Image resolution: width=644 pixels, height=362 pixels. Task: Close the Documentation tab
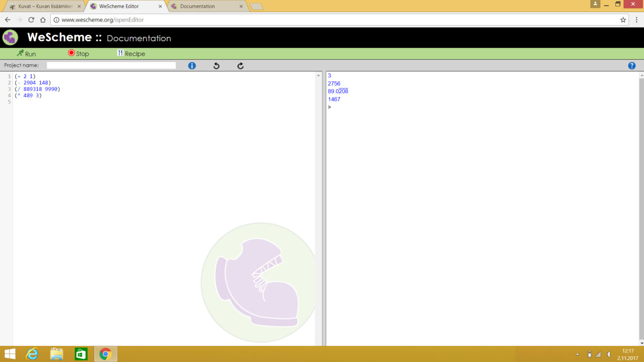pyautogui.click(x=241, y=7)
